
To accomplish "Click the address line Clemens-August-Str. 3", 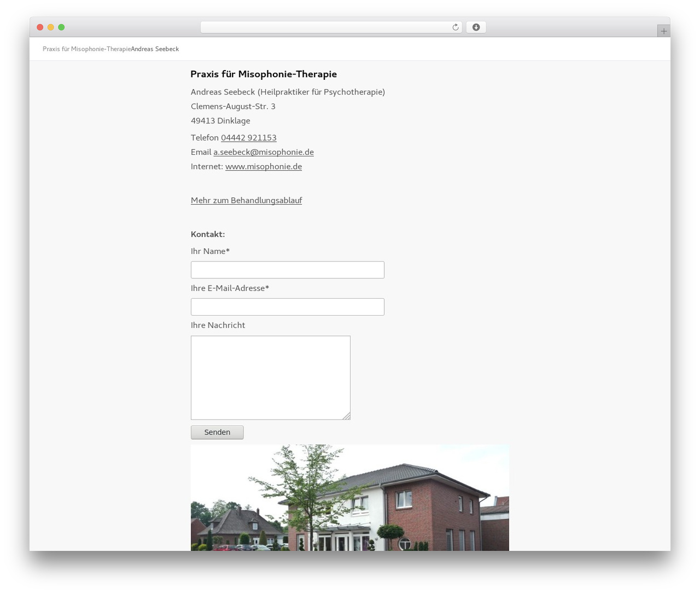I will [233, 106].
